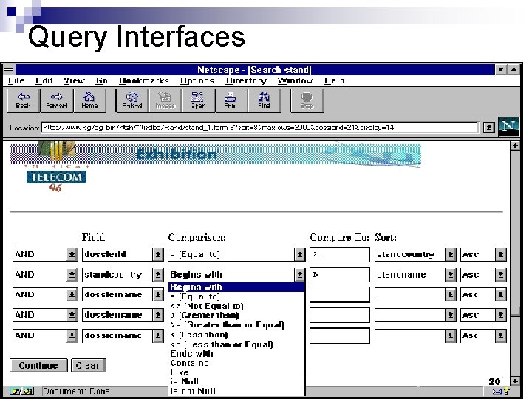Click the Netscape N logo icon
The height and width of the screenshot is (399, 532).
[508, 126]
